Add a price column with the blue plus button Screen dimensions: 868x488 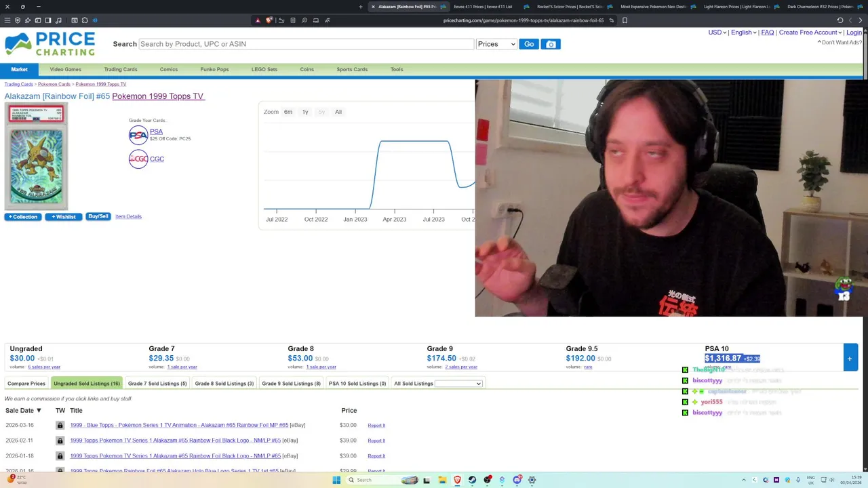(x=850, y=359)
